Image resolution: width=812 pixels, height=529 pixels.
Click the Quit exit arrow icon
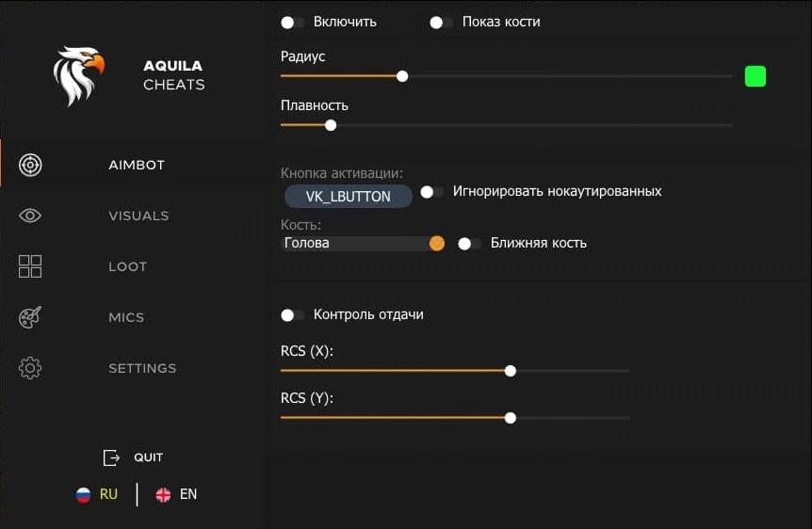(x=111, y=457)
